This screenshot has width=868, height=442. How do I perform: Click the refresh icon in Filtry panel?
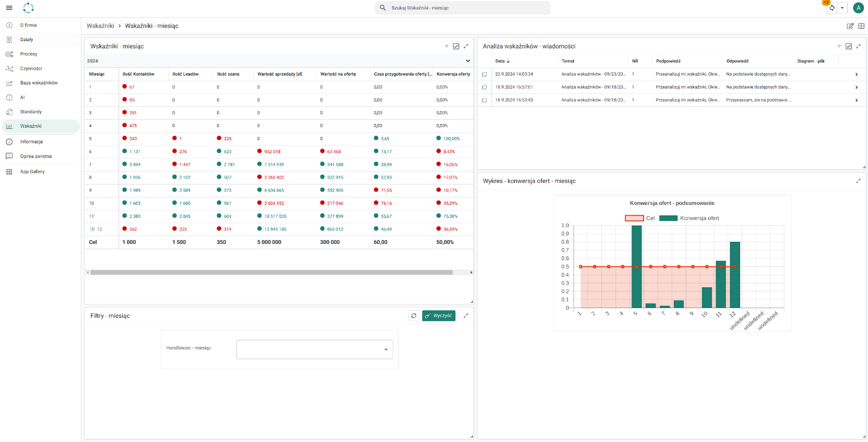coord(414,316)
